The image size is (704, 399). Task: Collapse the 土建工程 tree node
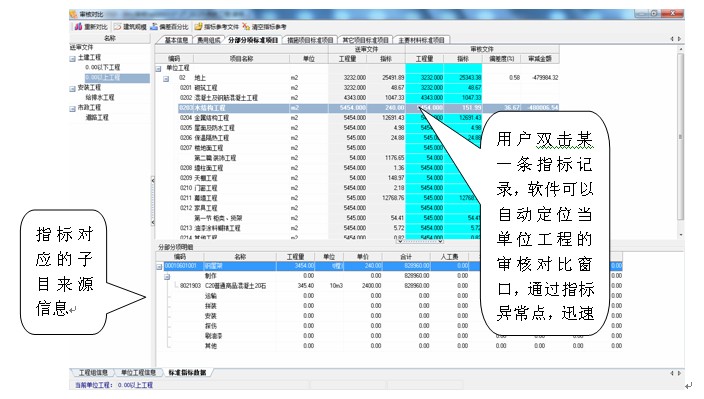pos(72,59)
